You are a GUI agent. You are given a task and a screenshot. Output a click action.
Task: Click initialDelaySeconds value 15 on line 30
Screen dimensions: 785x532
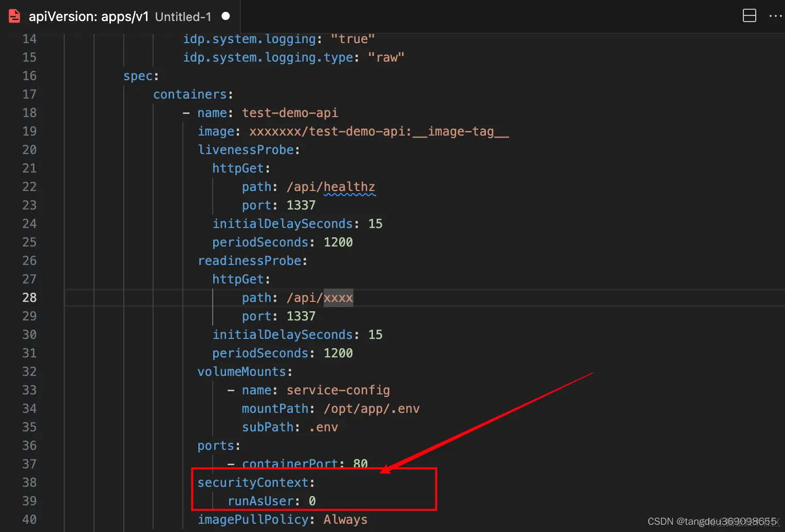click(375, 335)
